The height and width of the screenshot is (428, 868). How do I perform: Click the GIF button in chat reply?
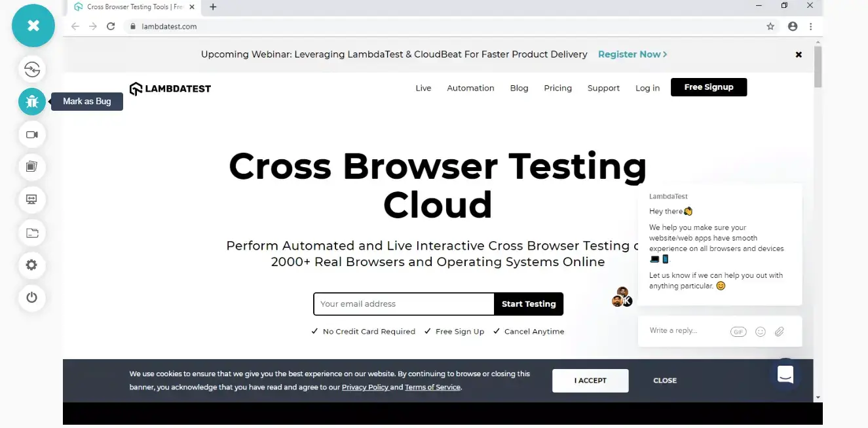click(738, 332)
